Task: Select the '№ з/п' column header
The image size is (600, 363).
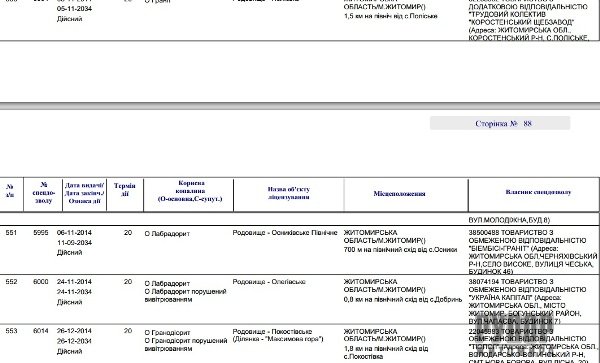Action: (10, 190)
